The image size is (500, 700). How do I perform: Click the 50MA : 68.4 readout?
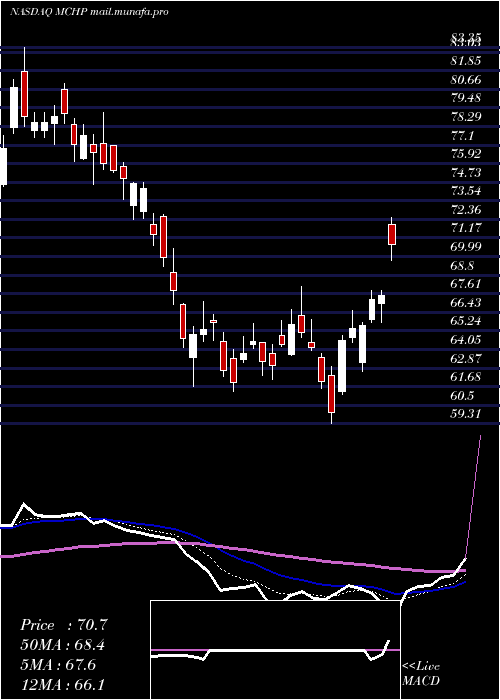pos(63,645)
